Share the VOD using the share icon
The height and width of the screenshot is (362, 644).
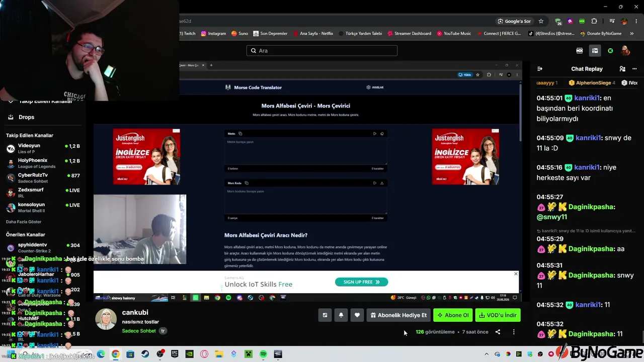[498, 332]
